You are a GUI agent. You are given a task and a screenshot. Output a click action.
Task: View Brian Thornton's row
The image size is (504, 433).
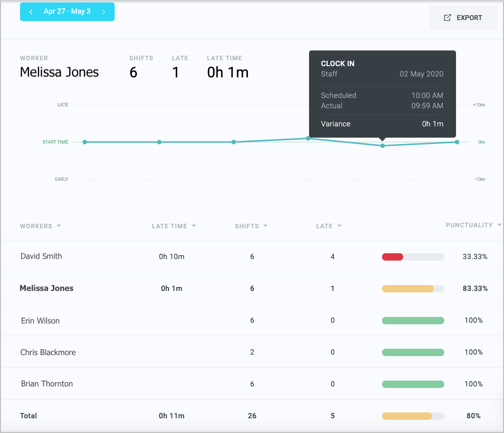click(x=47, y=384)
